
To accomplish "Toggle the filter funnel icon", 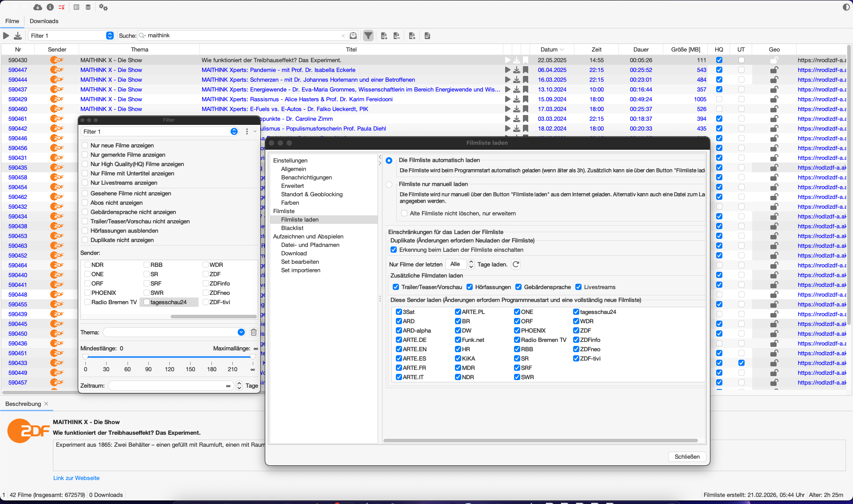I will point(368,36).
